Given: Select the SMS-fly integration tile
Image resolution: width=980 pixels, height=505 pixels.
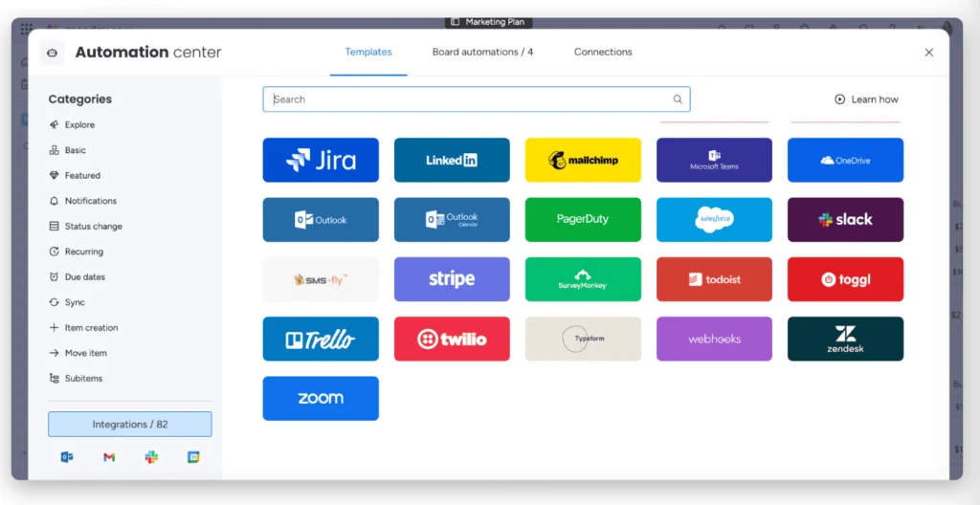Looking at the screenshot, I should coord(320,279).
